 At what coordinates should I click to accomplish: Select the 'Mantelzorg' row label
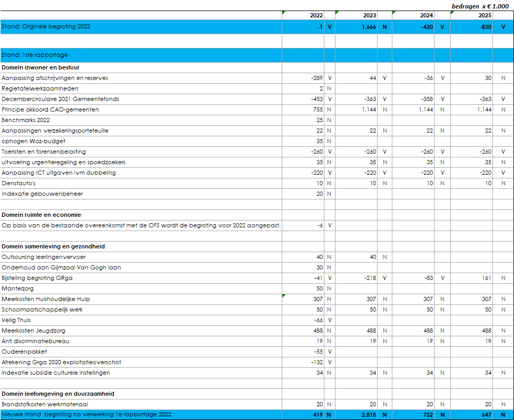tap(18, 288)
